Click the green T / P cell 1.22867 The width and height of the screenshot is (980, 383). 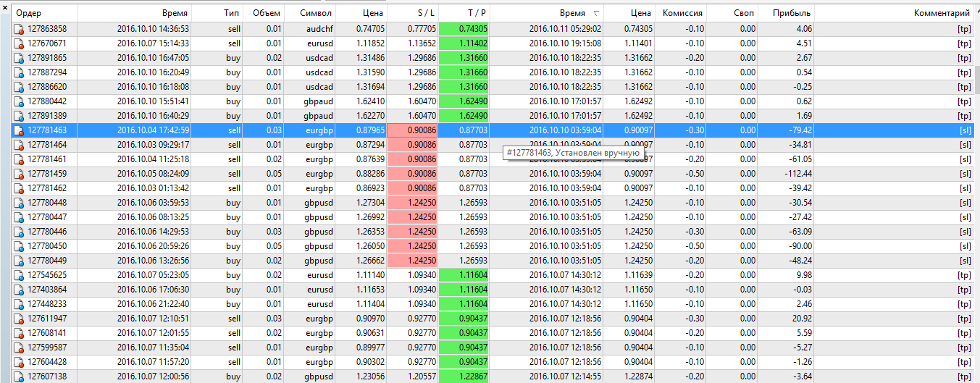464,376
